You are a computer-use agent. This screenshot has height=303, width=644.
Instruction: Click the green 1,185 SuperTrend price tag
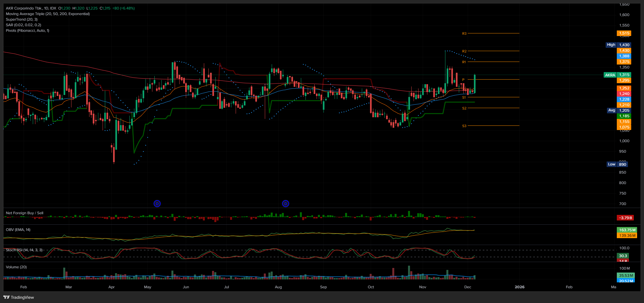pos(624,116)
